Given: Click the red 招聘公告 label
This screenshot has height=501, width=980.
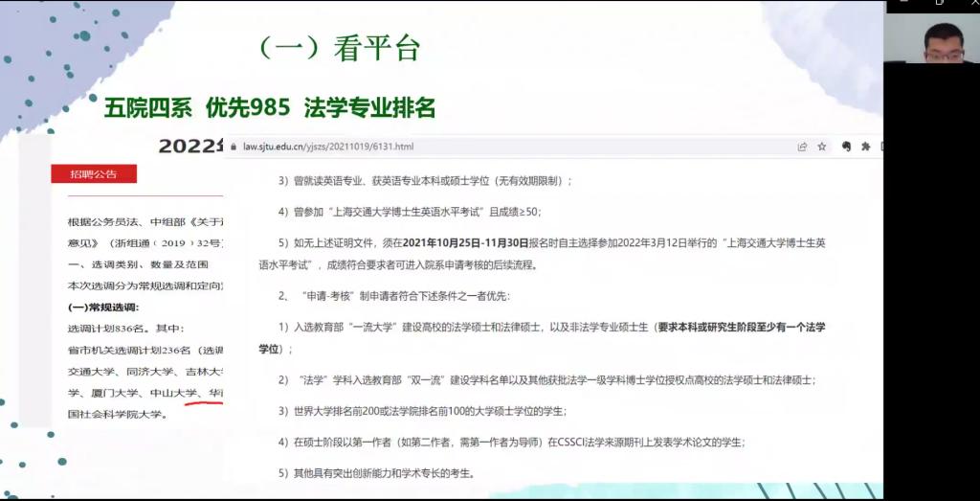Looking at the screenshot, I should [94, 173].
